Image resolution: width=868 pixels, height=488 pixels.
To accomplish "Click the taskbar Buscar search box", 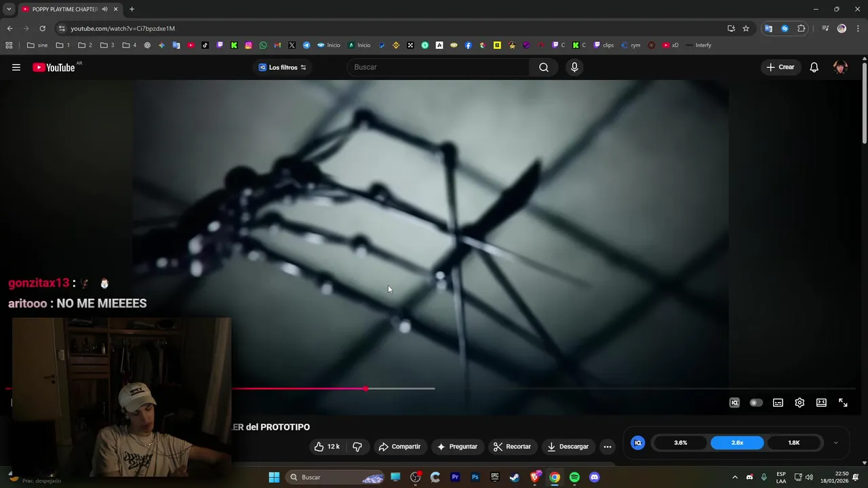I will click(x=336, y=477).
